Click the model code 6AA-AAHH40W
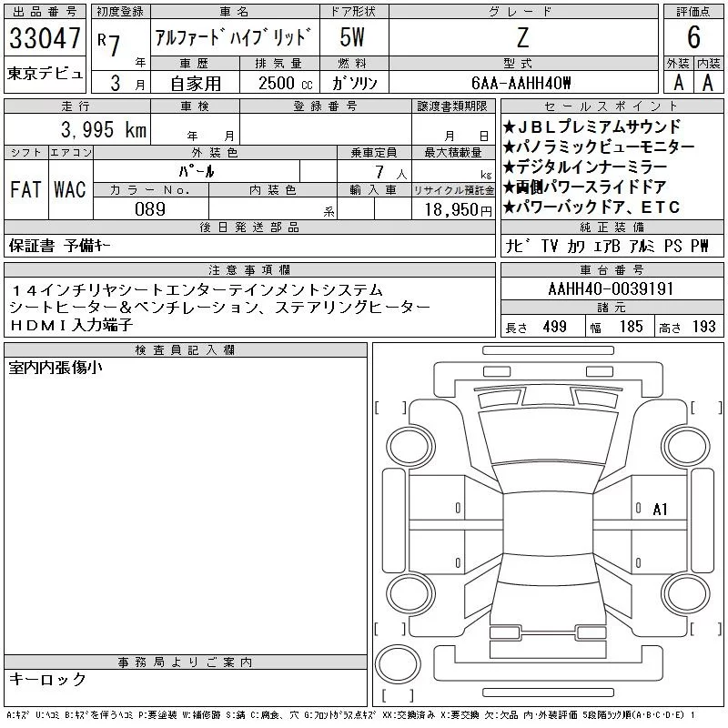Screen dimensions: 728x728 (x=522, y=82)
